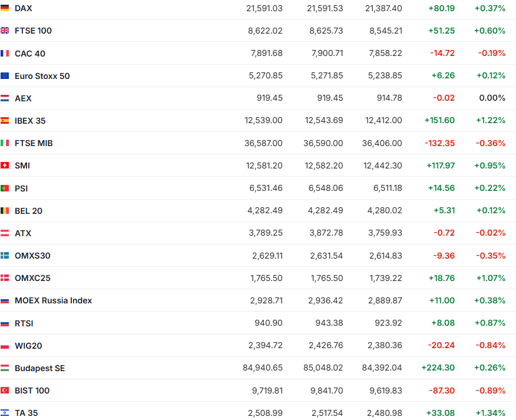Go to the Budapest SE index
The width and height of the screenshot is (516, 420).
pyautogui.click(x=39, y=368)
